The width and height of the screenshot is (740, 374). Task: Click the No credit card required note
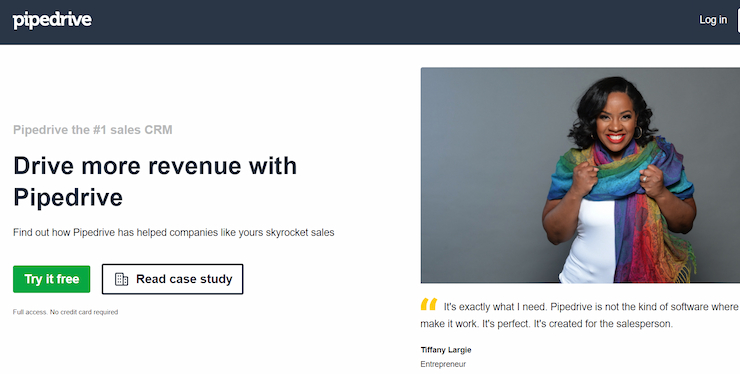[84, 312]
